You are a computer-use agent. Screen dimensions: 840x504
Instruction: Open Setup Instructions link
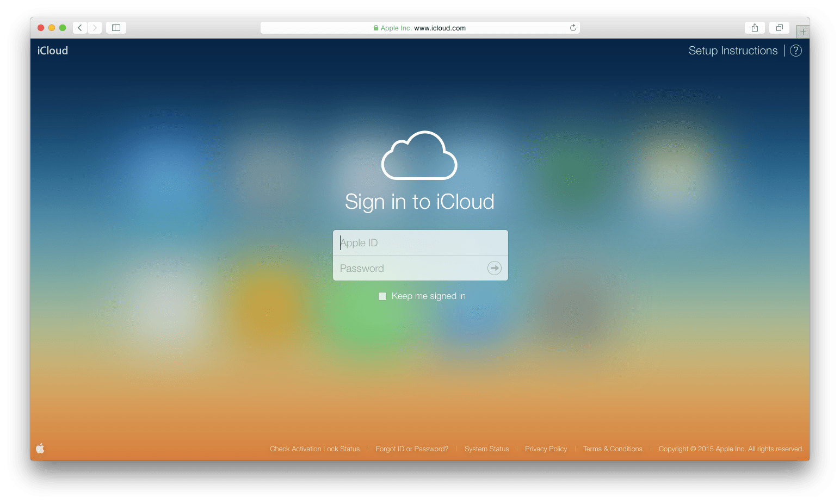coord(733,51)
